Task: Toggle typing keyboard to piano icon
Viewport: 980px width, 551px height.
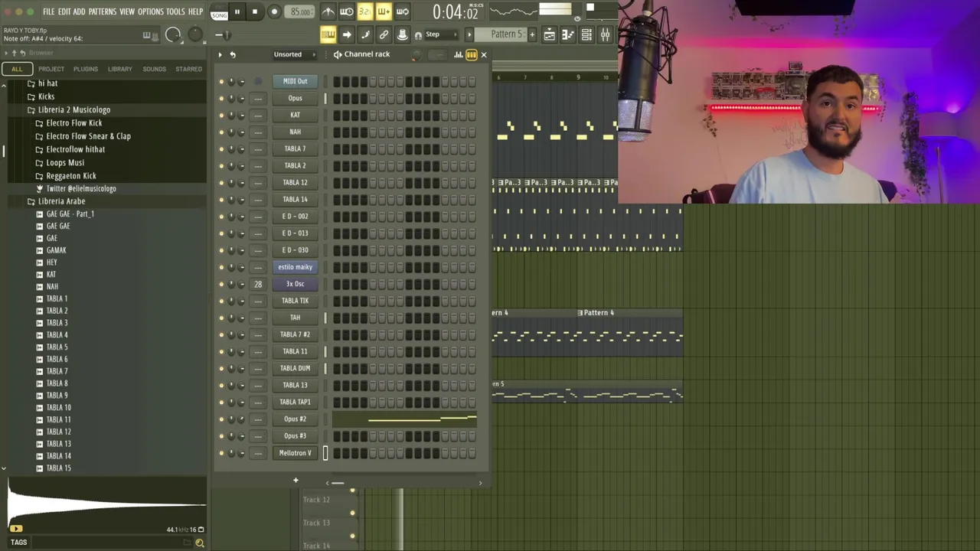Action: pyautogui.click(x=328, y=34)
